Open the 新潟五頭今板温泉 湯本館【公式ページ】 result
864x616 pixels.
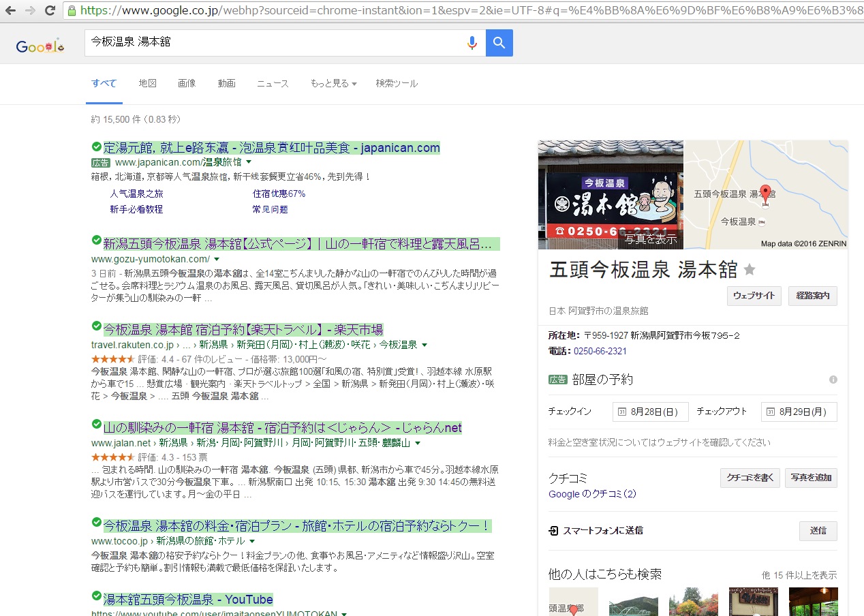point(301,243)
